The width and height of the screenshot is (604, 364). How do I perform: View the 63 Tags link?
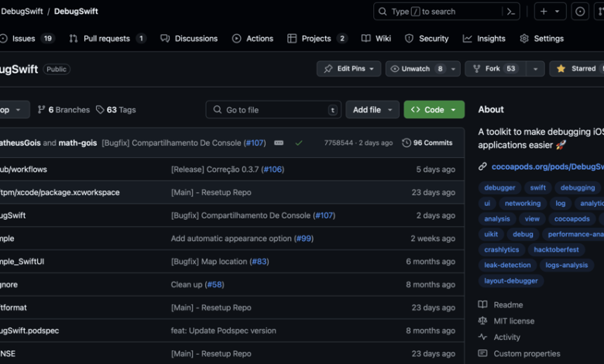[x=116, y=110]
